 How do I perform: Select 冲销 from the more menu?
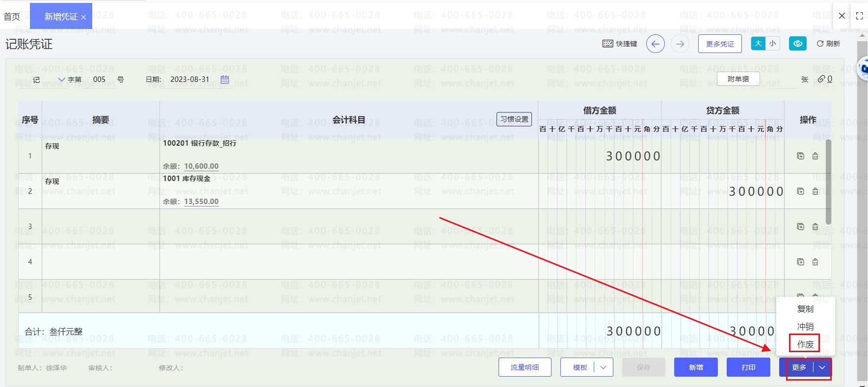pyautogui.click(x=805, y=327)
